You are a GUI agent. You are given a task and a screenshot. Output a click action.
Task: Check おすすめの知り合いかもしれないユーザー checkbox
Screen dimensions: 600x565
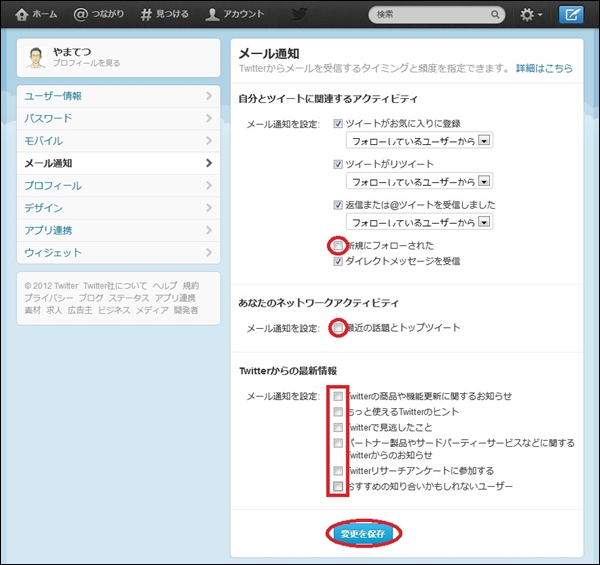338,486
